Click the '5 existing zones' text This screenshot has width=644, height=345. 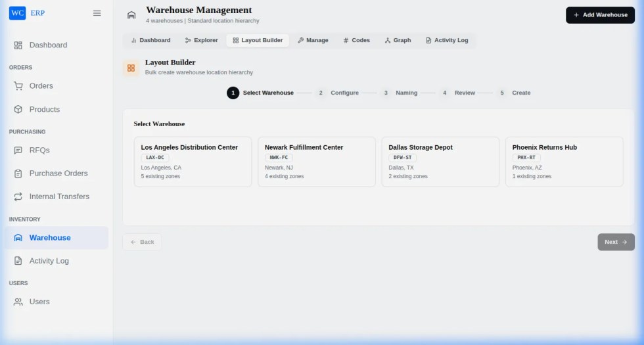pos(160,176)
